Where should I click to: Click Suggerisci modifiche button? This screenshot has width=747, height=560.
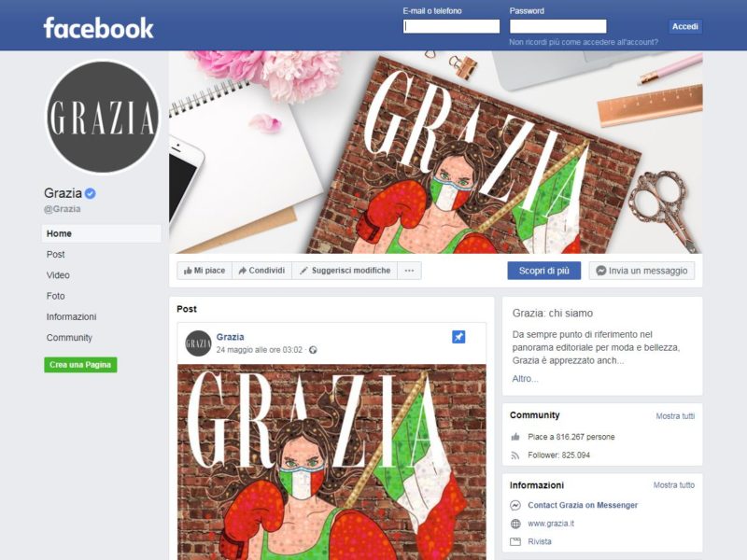(345, 271)
